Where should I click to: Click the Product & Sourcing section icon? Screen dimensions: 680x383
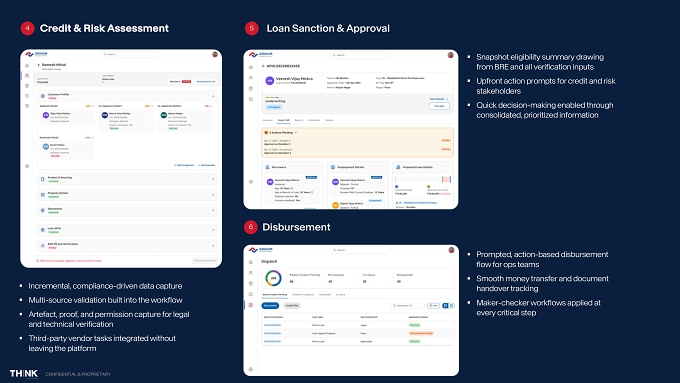42,179
